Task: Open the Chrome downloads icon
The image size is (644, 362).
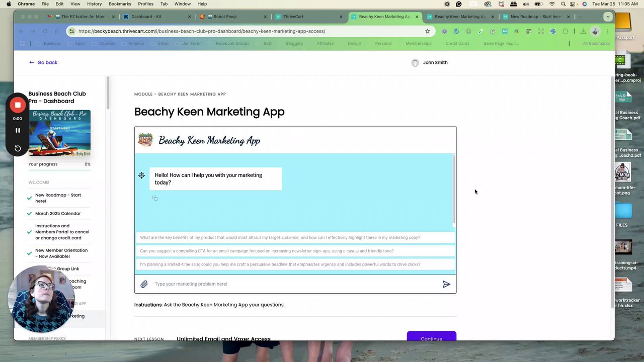Action: (583, 31)
